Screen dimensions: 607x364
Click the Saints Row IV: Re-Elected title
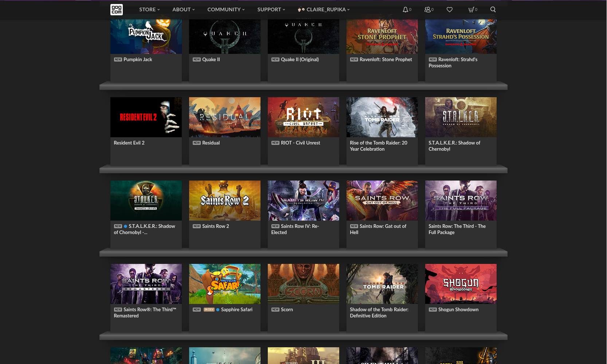tap(295, 229)
